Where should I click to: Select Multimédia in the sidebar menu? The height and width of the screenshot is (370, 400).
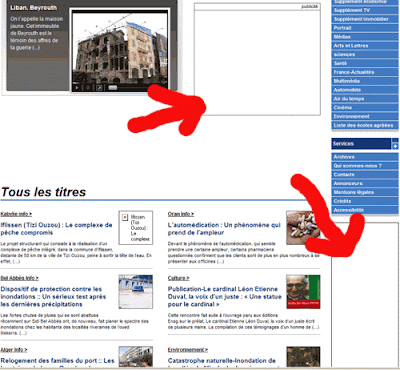[365, 81]
